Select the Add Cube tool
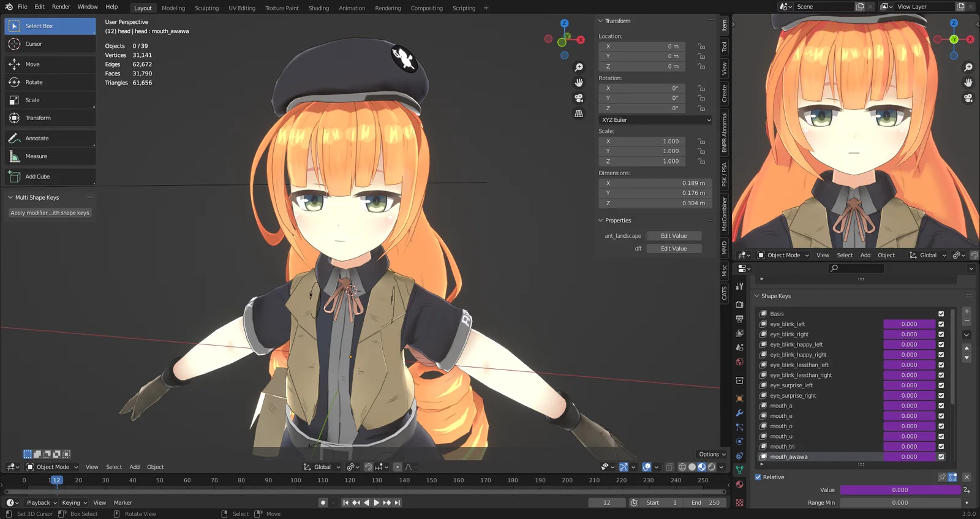 pos(50,176)
